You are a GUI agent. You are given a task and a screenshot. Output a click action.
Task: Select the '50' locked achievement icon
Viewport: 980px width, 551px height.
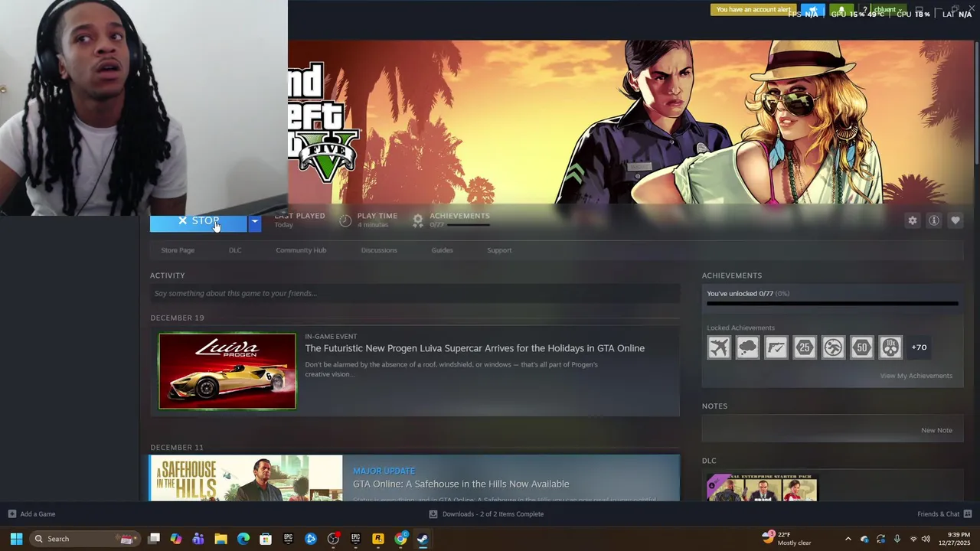(862, 347)
